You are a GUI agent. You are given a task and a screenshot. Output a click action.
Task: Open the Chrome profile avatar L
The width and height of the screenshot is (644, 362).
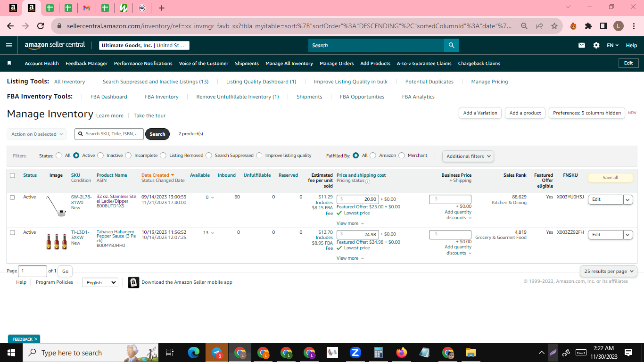(x=619, y=26)
